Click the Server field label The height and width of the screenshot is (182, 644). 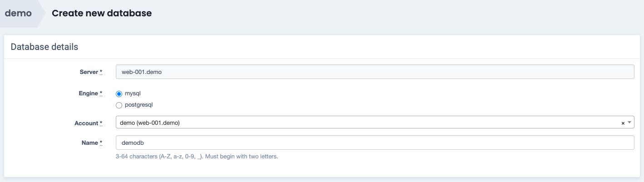pos(88,72)
